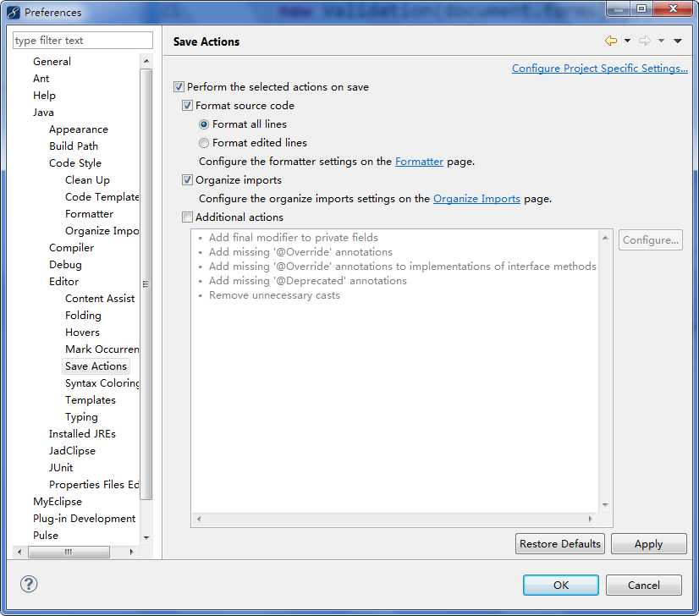Click tree vertical scrollbar down arrow
The height and width of the screenshot is (616, 699).
coord(146,538)
